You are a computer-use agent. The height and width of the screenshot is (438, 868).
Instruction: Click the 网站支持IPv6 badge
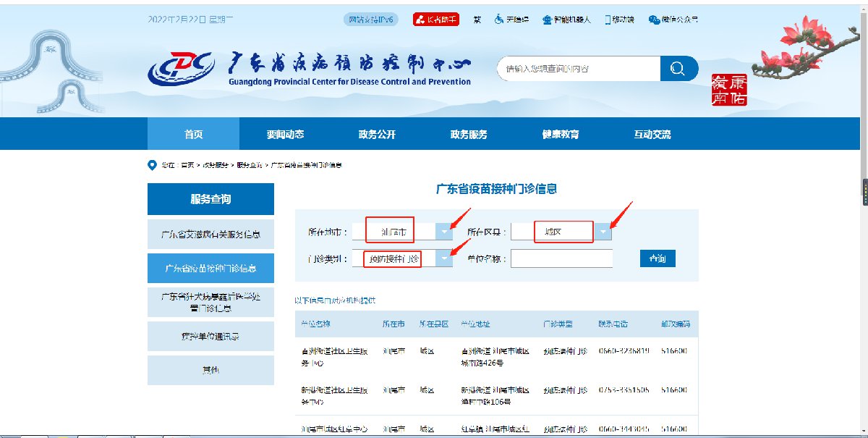pyautogui.click(x=371, y=20)
